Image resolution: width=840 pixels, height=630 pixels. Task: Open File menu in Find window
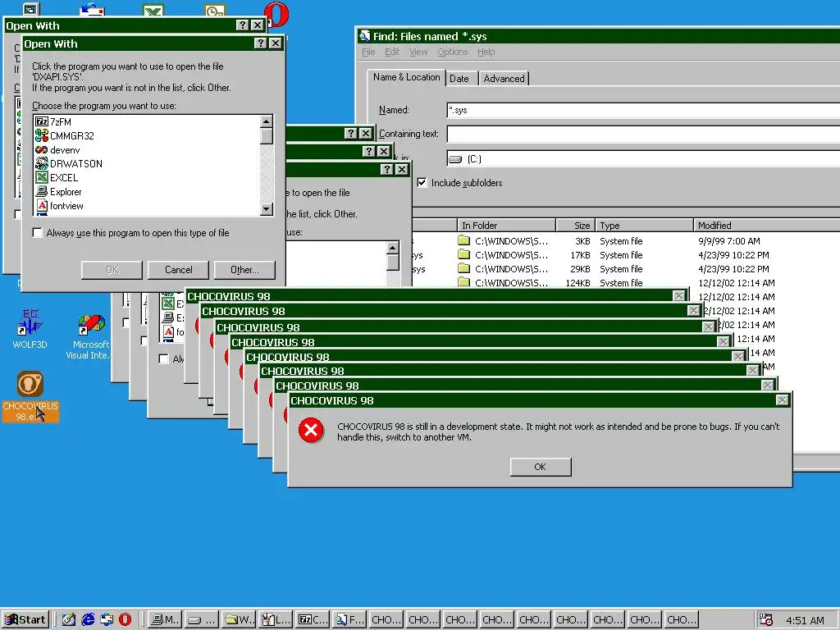(368, 52)
